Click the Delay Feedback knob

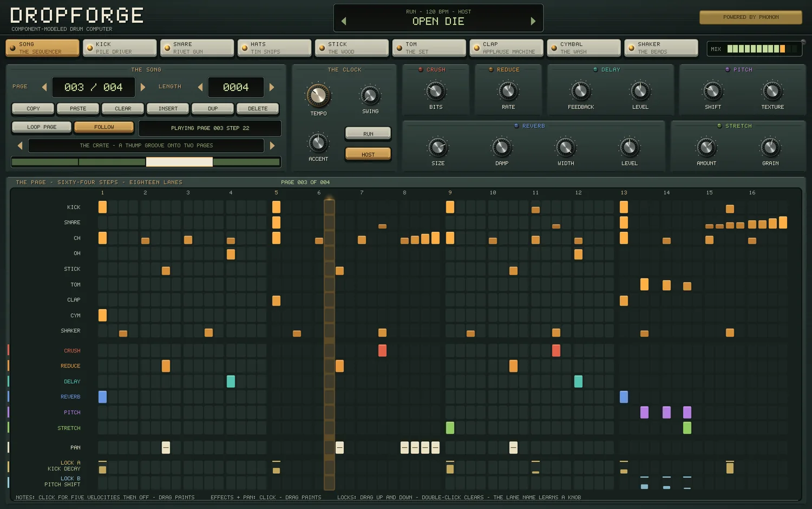click(x=581, y=92)
